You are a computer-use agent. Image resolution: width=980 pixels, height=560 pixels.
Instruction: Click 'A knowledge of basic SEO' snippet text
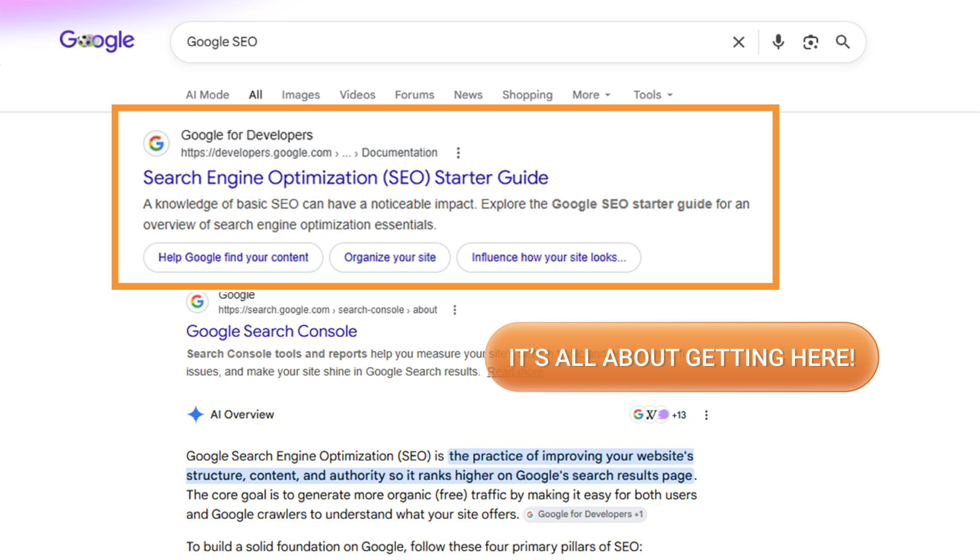click(446, 214)
